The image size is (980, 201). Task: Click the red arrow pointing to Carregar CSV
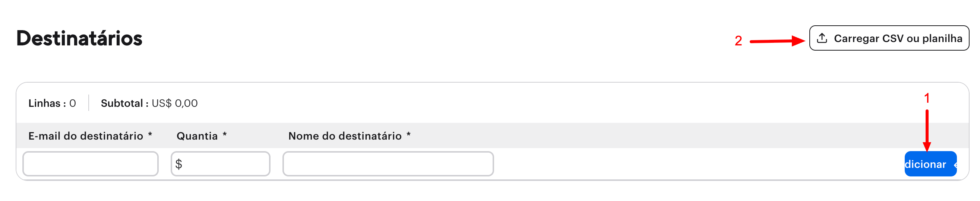[777, 41]
